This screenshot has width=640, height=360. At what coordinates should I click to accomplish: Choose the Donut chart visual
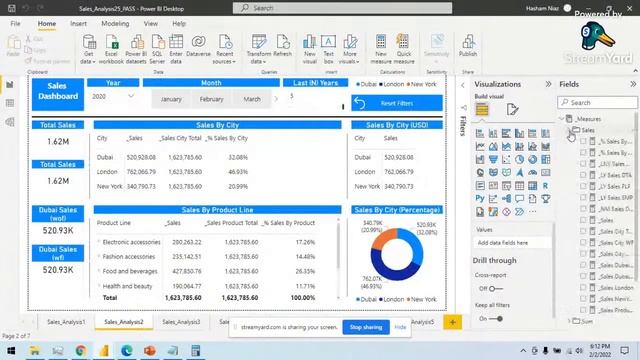click(532, 160)
